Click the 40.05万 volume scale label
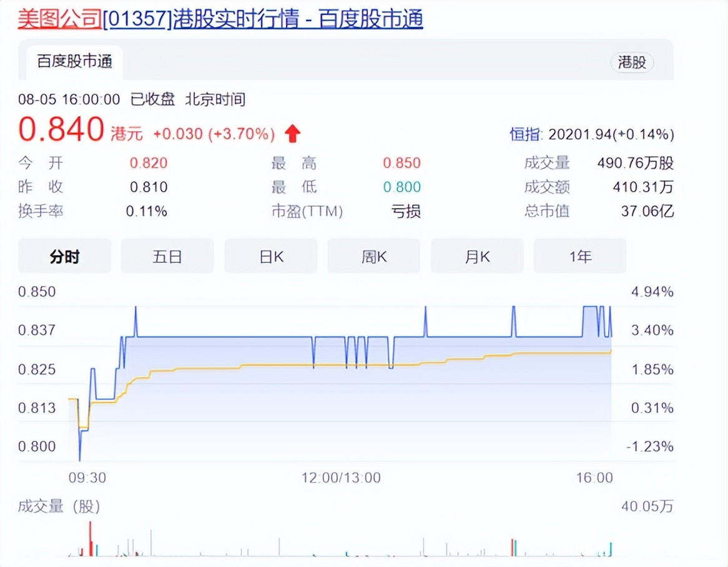The height and width of the screenshot is (567, 728). 647,506
